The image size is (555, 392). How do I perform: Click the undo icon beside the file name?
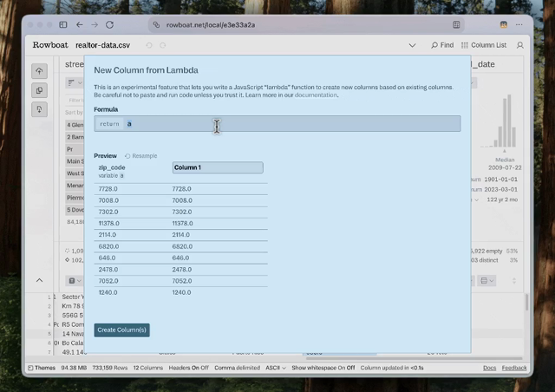coord(149,45)
